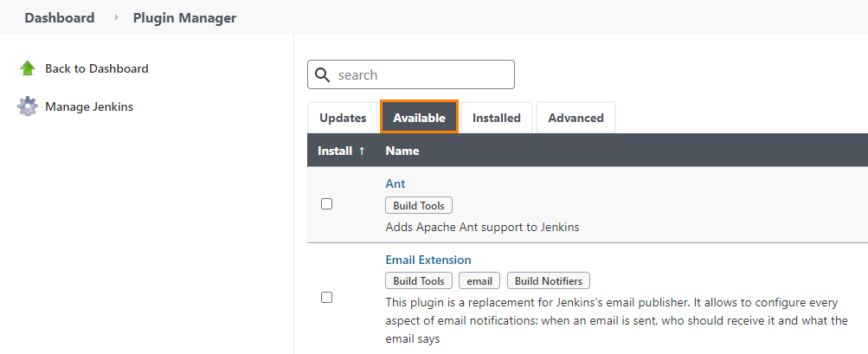This screenshot has width=868, height=354.
Task: Click the Name column header
Action: pyautogui.click(x=402, y=151)
